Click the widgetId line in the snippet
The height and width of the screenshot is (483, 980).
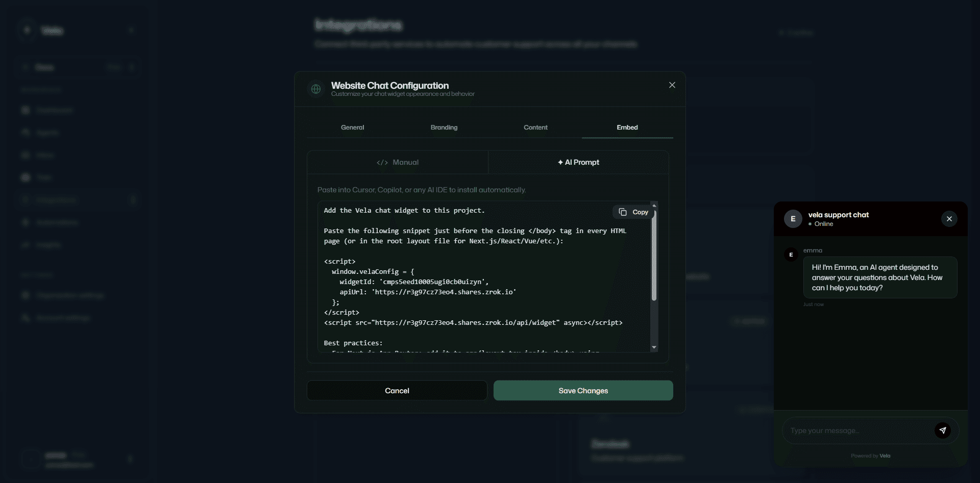click(x=414, y=282)
